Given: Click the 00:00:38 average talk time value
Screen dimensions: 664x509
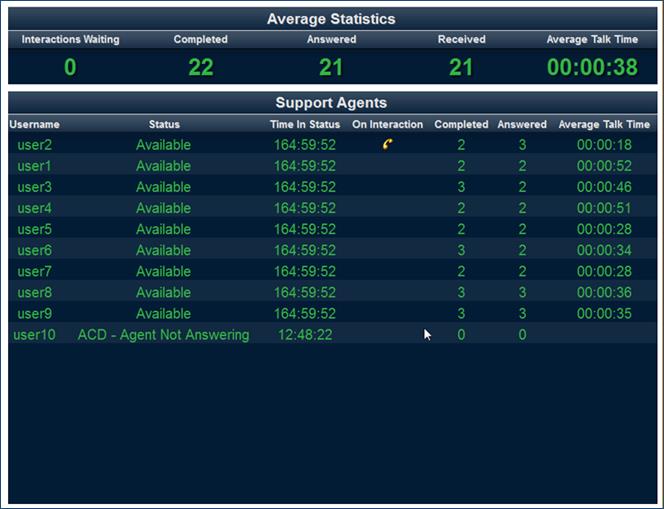Looking at the screenshot, I should pos(592,68).
